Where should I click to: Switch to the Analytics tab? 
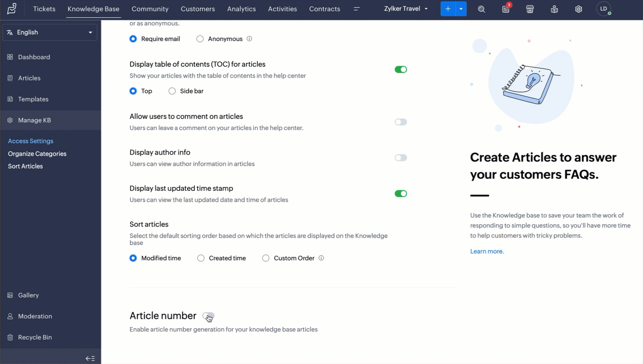241,9
